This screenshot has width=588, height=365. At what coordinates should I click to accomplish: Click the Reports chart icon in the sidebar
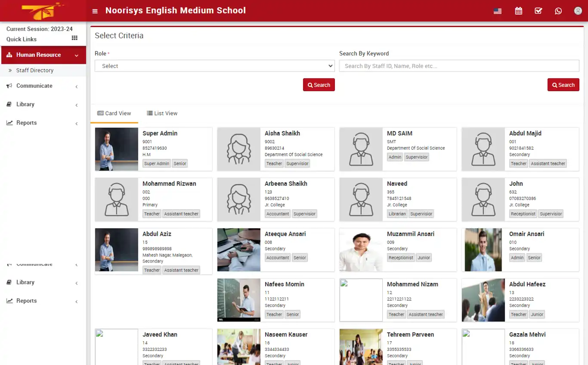[9, 123]
